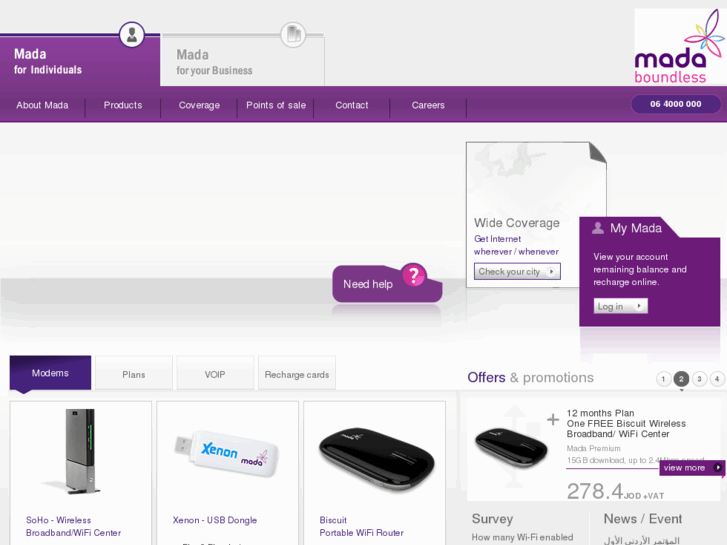
Task: Click the My Mada heading
Action: coord(636,228)
